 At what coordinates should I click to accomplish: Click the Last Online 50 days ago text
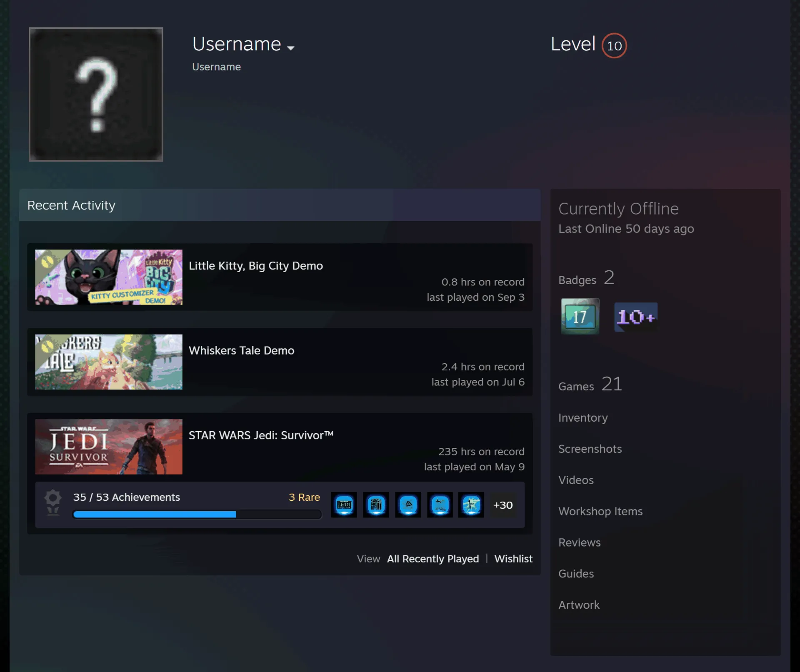(x=626, y=229)
